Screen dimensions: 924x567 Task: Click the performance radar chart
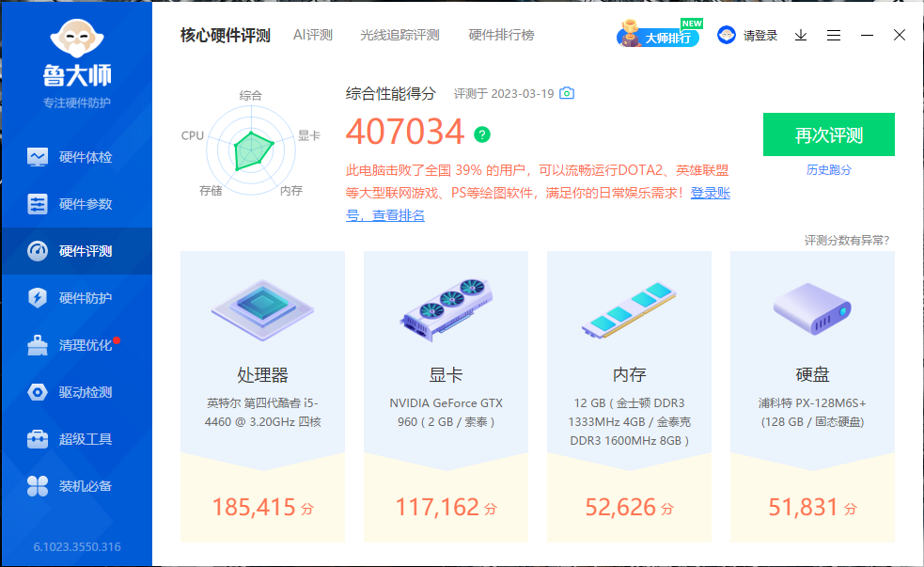[250, 150]
